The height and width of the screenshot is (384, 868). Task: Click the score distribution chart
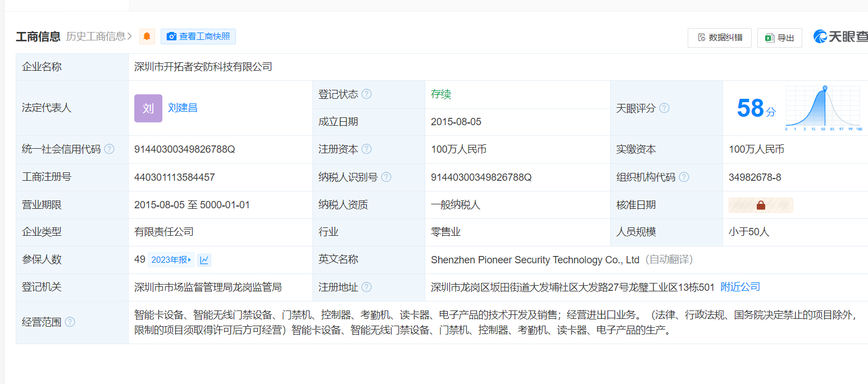[822, 108]
